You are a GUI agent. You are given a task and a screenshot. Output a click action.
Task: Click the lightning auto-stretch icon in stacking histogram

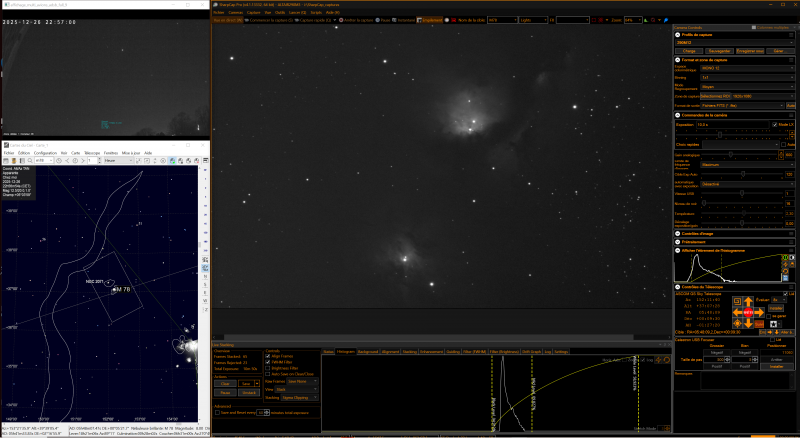[x=658, y=360]
